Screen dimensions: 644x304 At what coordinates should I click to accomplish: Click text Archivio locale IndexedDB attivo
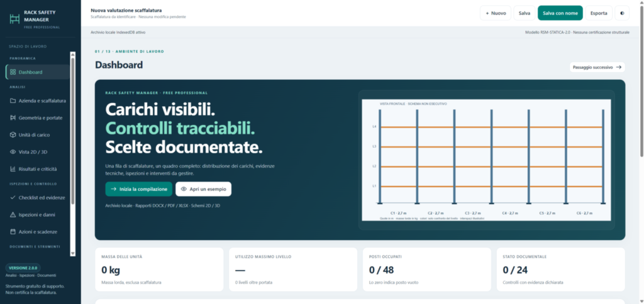[x=118, y=32]
